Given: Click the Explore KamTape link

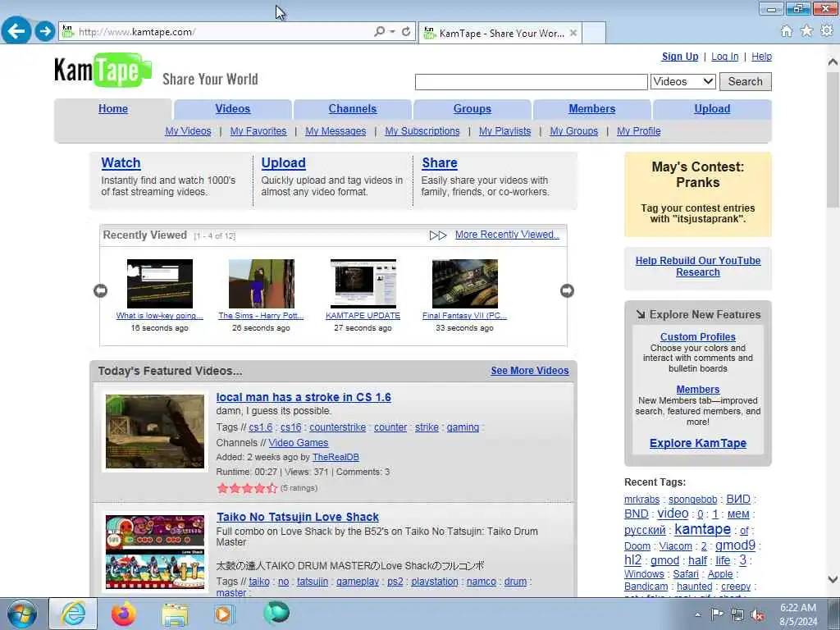Looking at the screenshot, I should tap(697, 443).
